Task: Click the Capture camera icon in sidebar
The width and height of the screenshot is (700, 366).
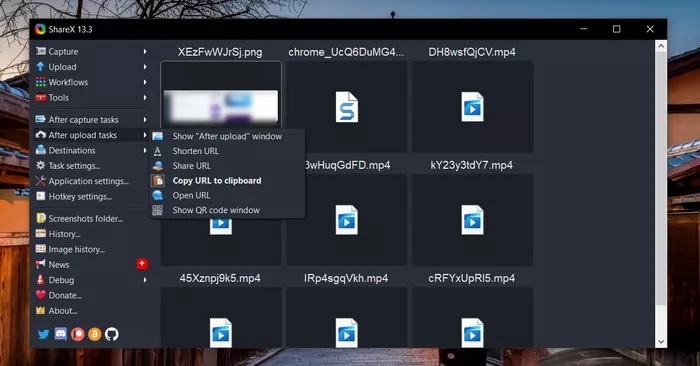Action: click(x=41, y=51)
